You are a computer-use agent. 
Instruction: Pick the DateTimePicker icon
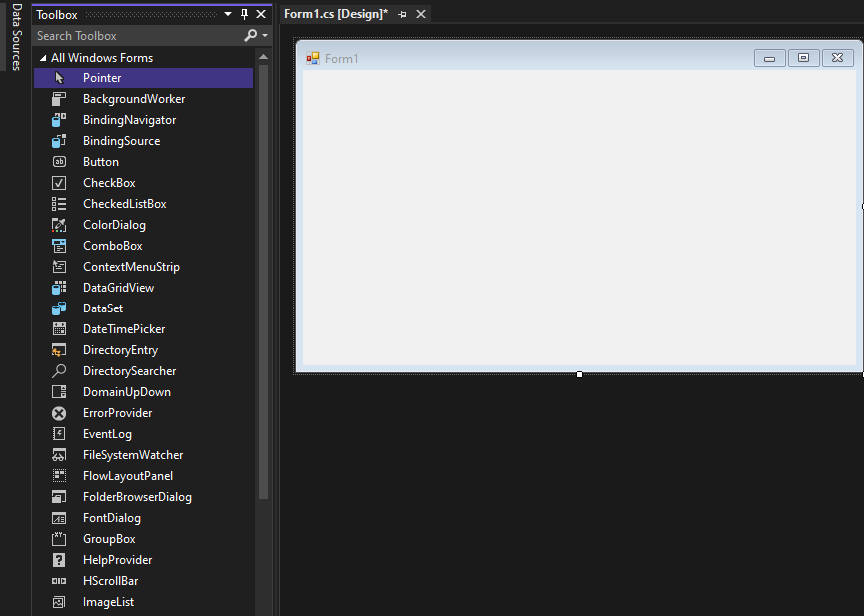point(59,328)
